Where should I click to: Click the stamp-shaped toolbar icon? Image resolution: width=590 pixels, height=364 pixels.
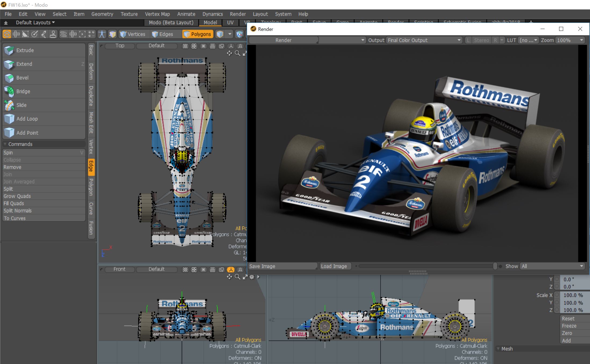click(x=53, y=34)
